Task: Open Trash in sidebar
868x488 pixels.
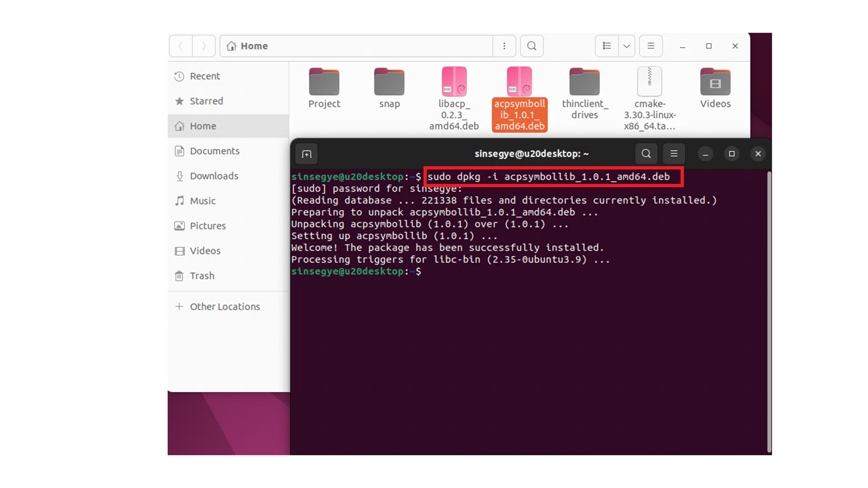Action: click(x=202, y=276)
